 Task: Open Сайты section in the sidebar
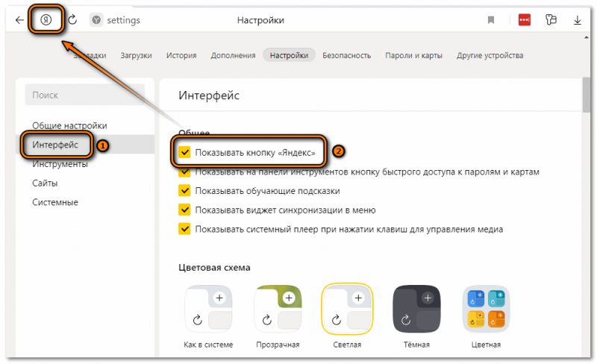[45, 183]
